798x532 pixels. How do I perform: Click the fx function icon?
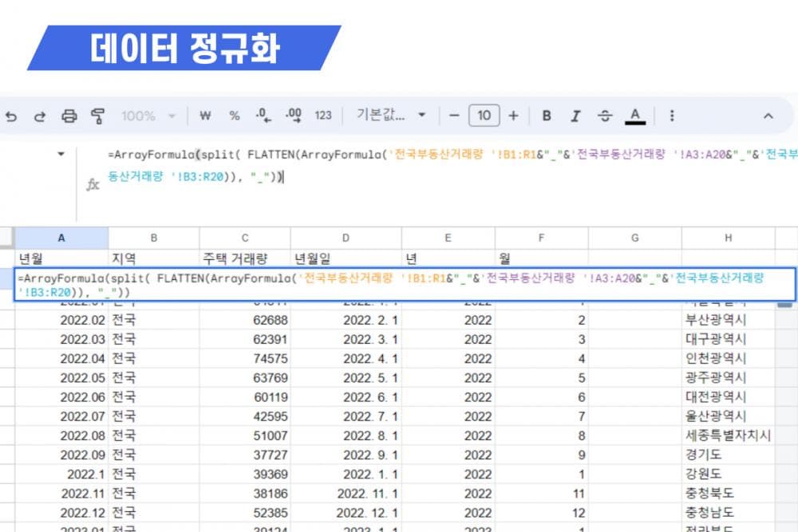pos(93,184)
